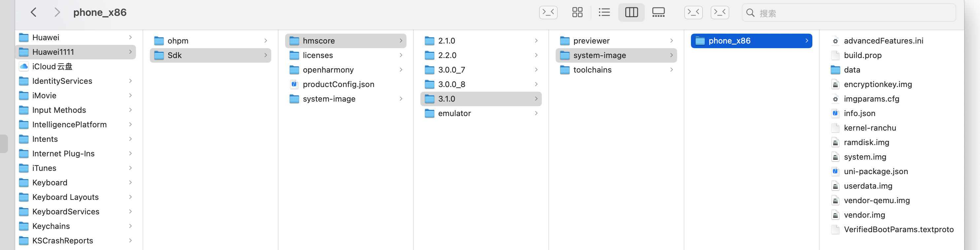Expand the ohpm folder chevron

click(266, 41)
